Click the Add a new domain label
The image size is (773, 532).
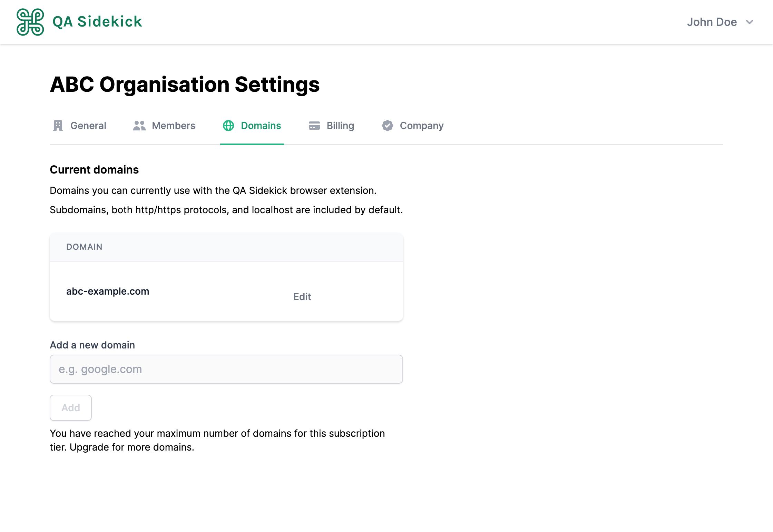pyautogui.click(x=92, y=345)
